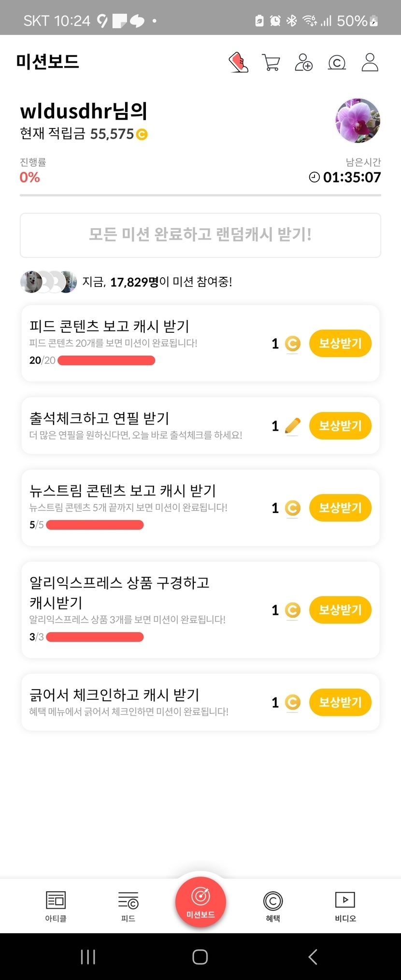Tap the Android back navigation button
The height and width of the screenshot is (980, 401).
[x=313, y=956]
